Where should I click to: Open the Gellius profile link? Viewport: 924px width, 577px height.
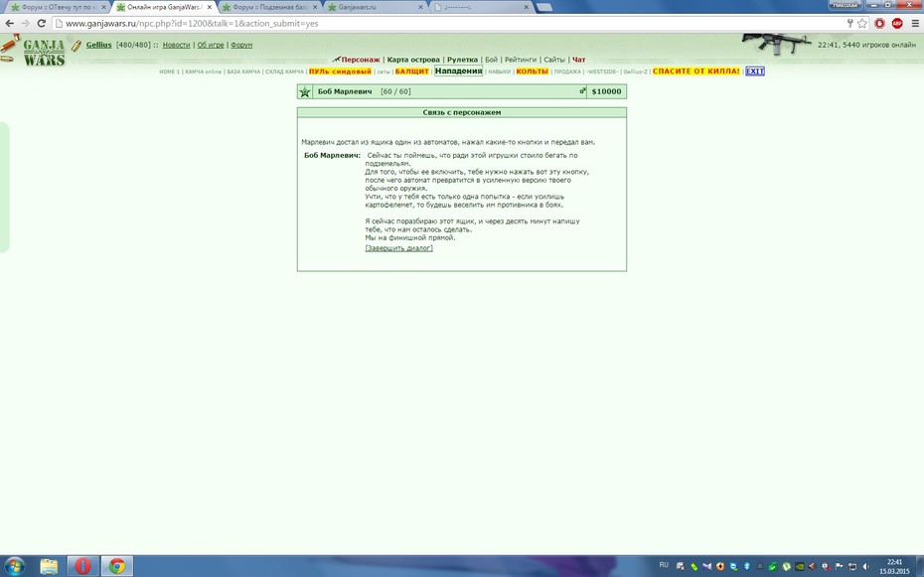tap(98, 45)
